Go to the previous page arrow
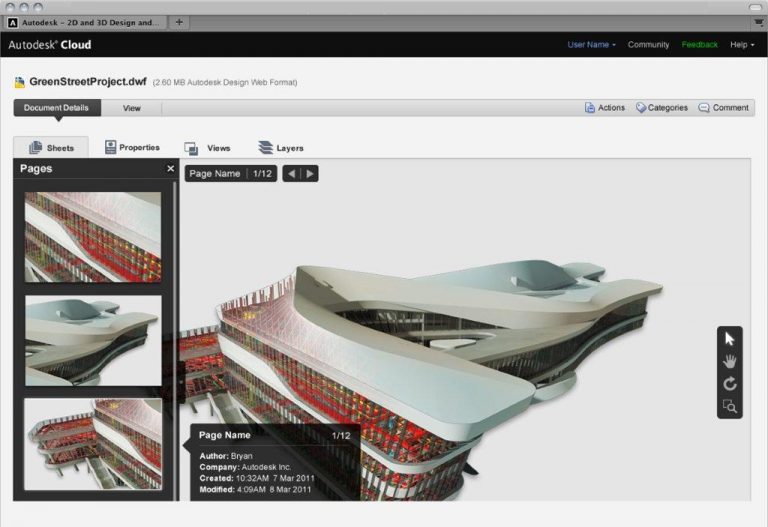Image resolution: width=768 pixels, height=527 pixels. click(291, 174)
